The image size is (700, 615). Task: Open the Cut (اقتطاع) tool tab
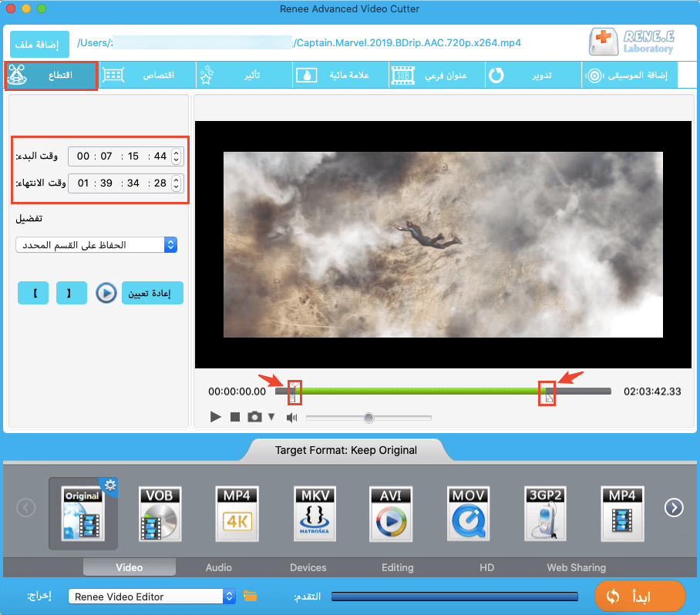(x=52, y=76)
